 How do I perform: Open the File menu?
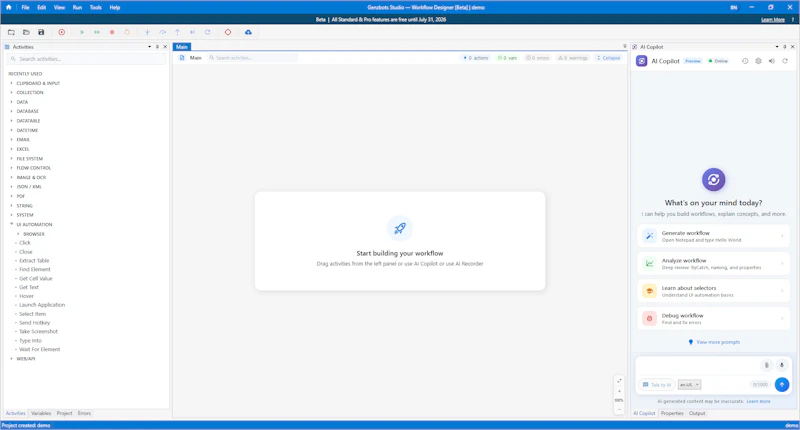coord(26,7)
